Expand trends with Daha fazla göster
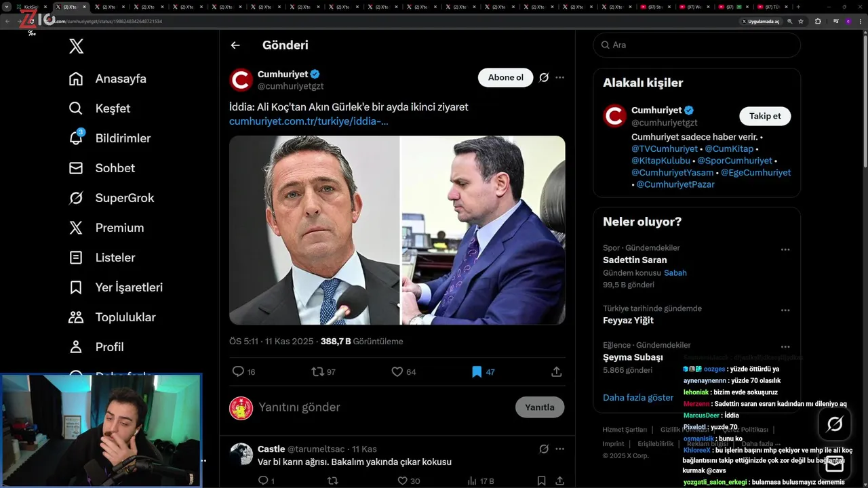The image size is (868, 488). 637,397
